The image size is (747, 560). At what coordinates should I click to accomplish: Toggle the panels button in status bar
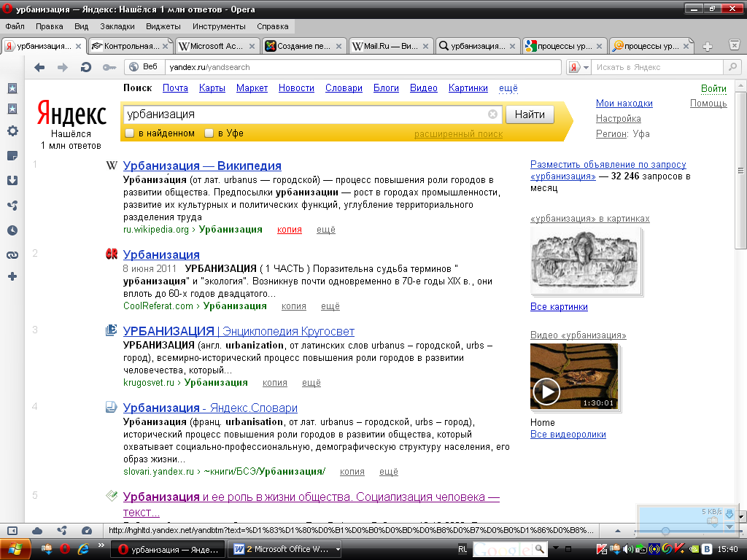pos(12,531)
